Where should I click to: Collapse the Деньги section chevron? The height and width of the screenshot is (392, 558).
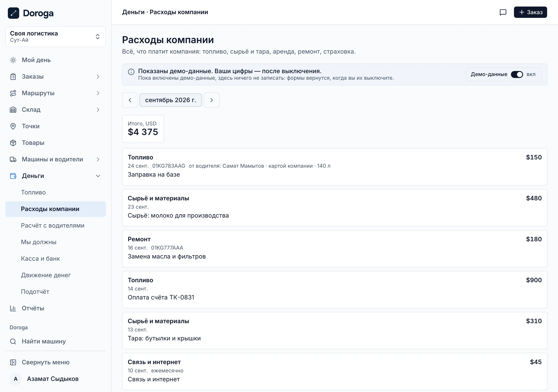[x=98, y=176]
